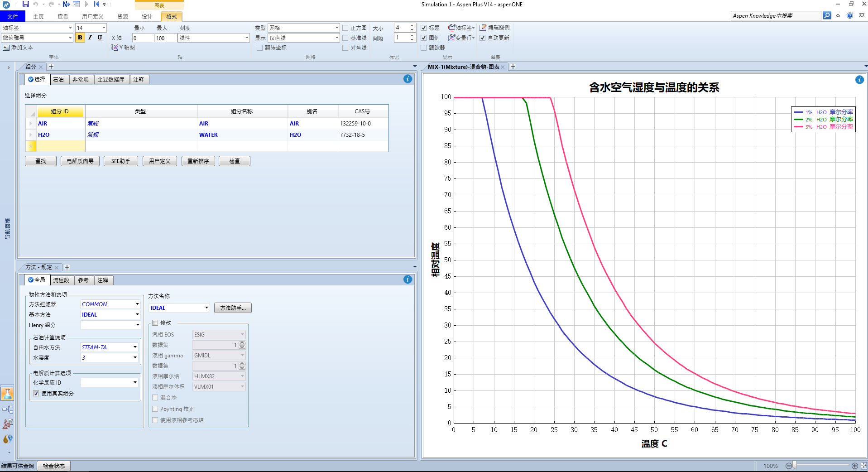
Task: Open the 方法过滤器 COMMON dropdown
Action: coord(137,304)
